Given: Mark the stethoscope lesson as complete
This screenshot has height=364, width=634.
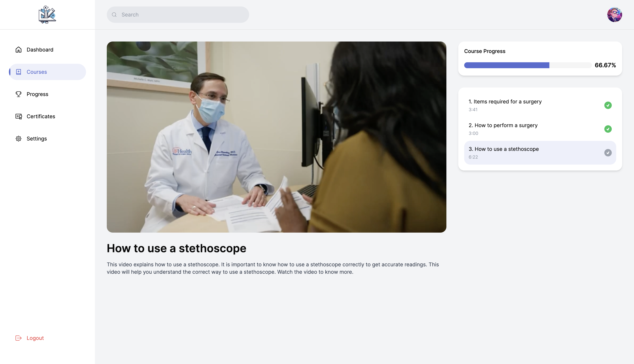Looking at the screenshot, I should [608, 153].
